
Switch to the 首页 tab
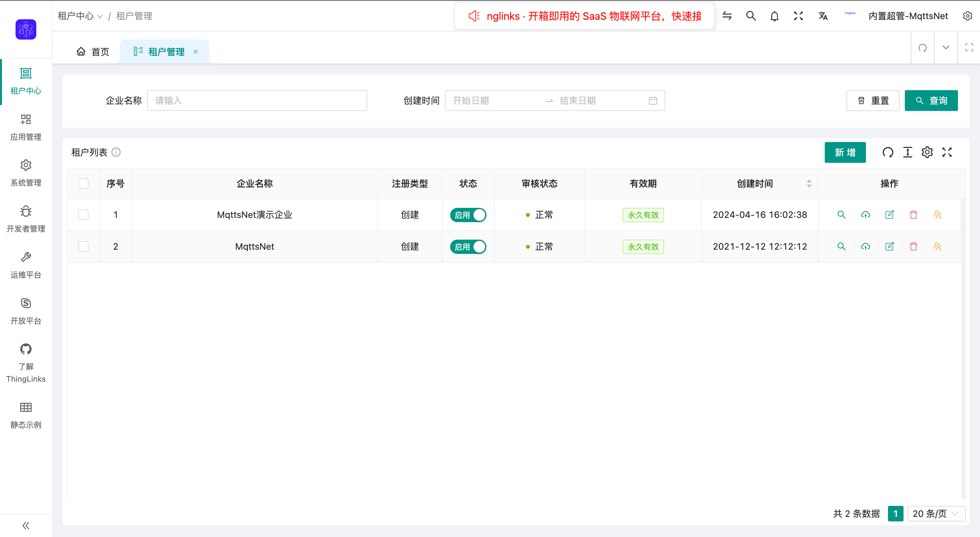pos(93,51)
